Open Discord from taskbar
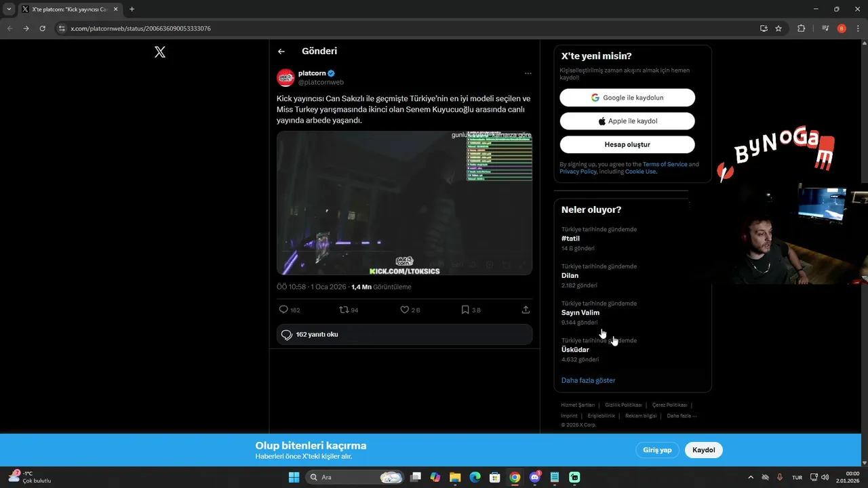Image resolution: width=868 pixels, height=488 pixels. click(x=535, y=477)
